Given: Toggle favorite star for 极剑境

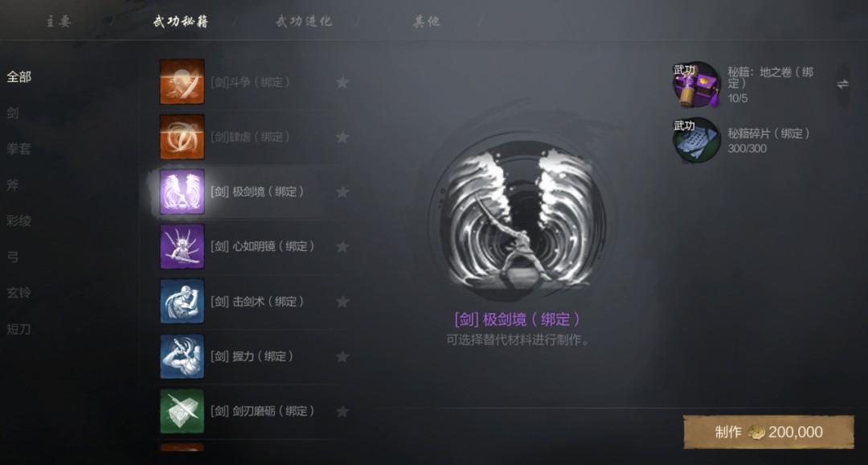Looking at the screenshot, I should [342, 191].
